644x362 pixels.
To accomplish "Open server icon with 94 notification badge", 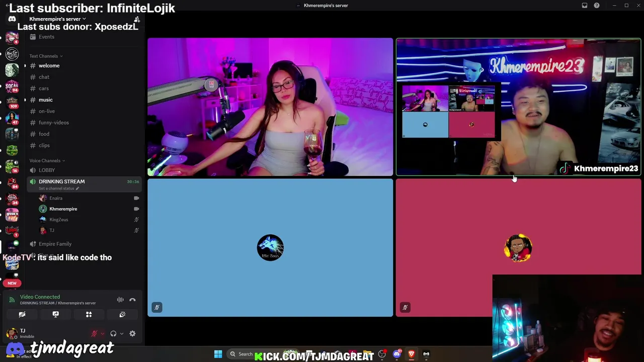I will click(x=12, y=86).
